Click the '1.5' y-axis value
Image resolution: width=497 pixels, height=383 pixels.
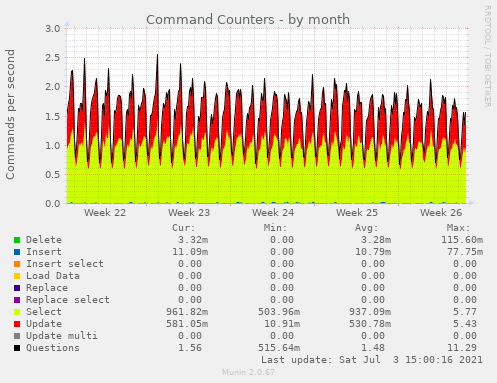[53, 116]
